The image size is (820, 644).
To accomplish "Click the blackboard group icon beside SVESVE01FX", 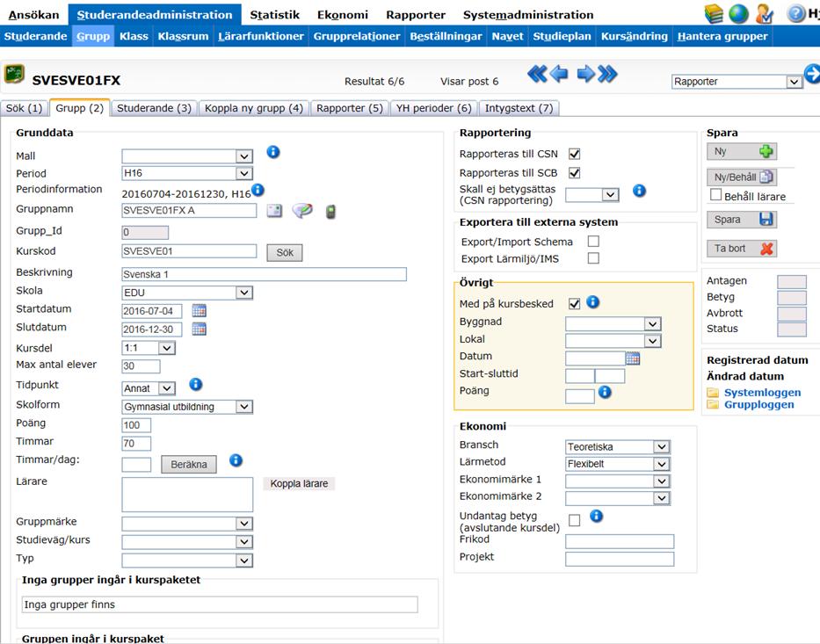I will (14, 74).
